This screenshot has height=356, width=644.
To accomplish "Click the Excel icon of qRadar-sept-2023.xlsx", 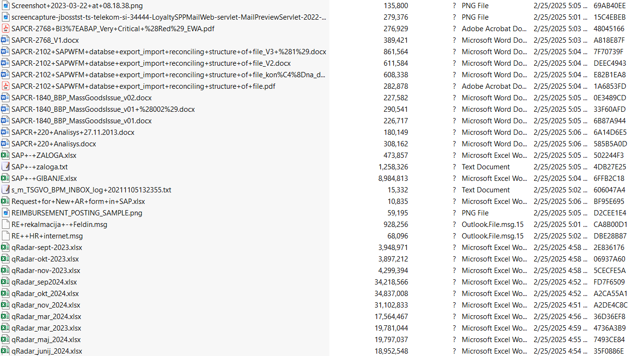I will click(x=5, y=248).
